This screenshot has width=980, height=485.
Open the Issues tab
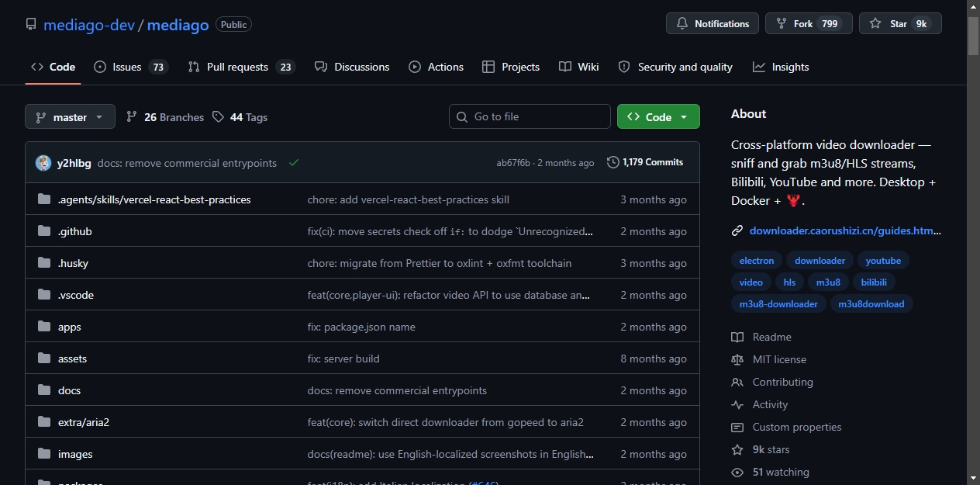[x=130, y=67]
